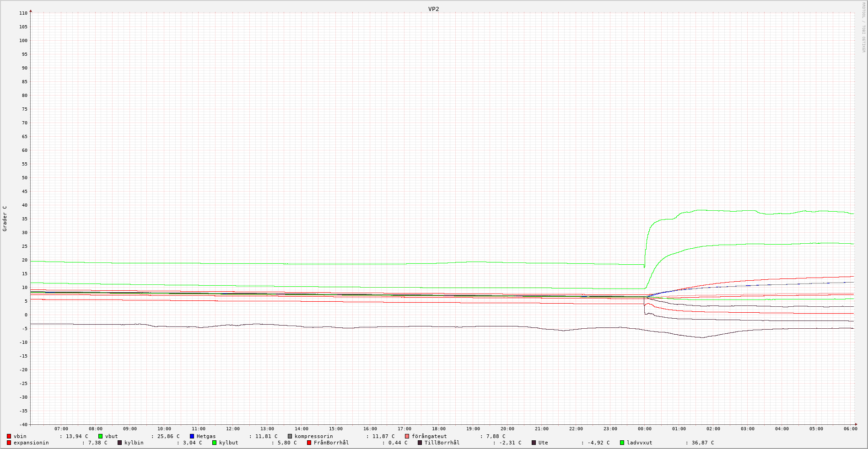868x449 pixels.
Task: Click the green kylbut legend swatch
Action: coord(215,443)
